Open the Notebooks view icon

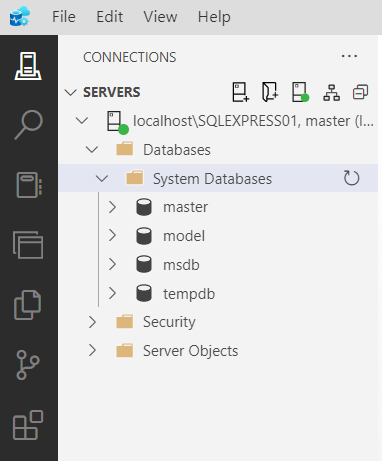coord(29,185)
